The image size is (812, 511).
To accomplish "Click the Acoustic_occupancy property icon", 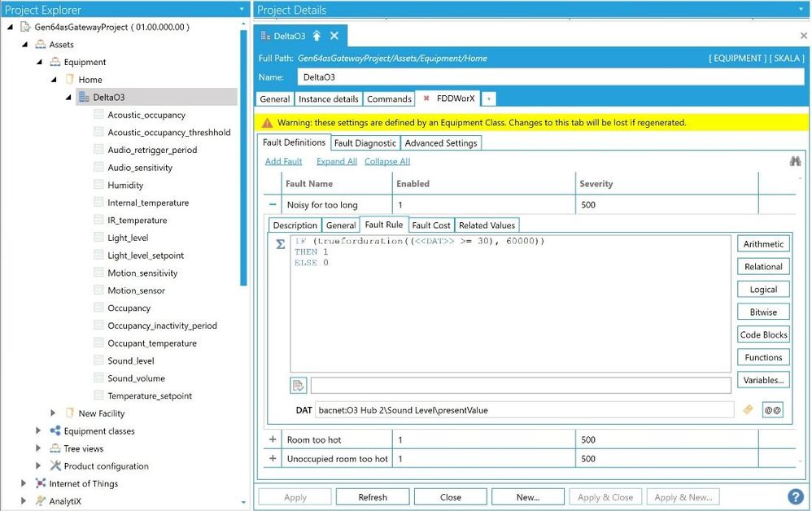I will (98, 115).
